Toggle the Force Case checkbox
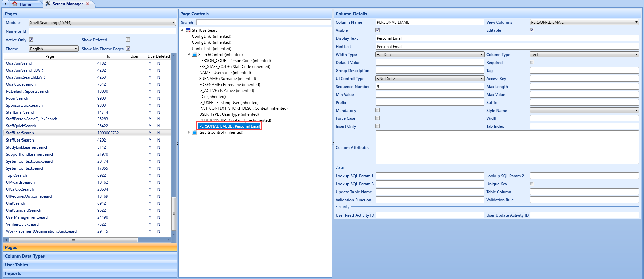Viewport: 644px width, 279px height. pyautogui.click(x=378, y=118)
